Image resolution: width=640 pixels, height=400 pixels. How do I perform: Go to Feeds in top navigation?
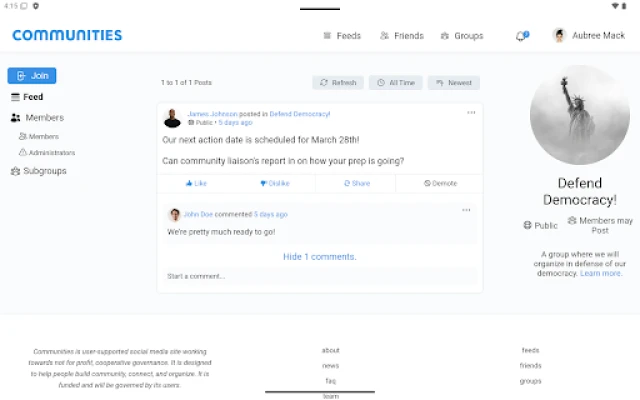342,36
